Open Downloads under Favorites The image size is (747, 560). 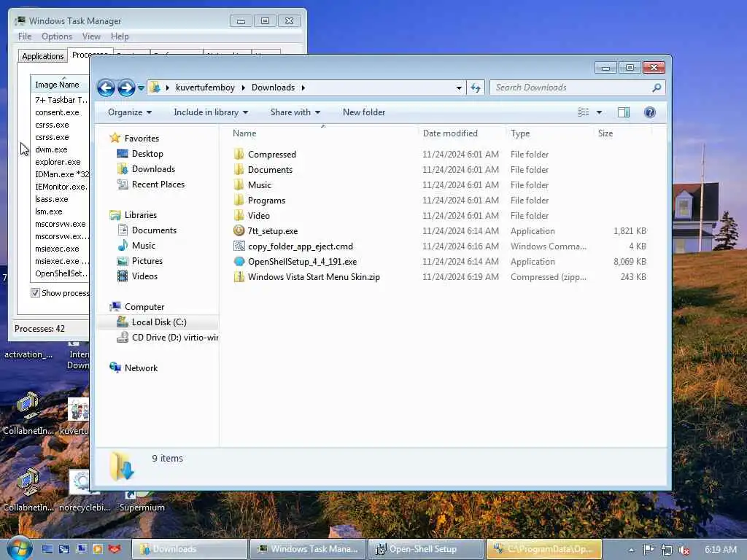(x=153, y=169)
